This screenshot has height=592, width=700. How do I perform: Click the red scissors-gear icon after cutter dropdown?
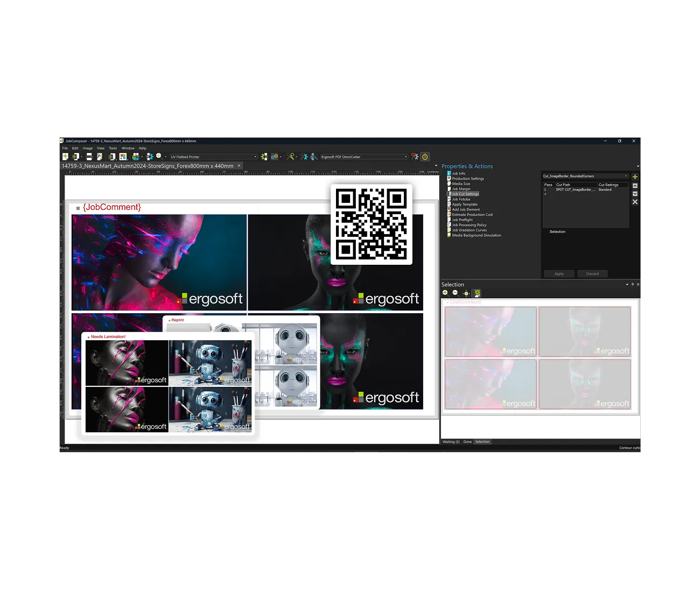tap(415, 157)
